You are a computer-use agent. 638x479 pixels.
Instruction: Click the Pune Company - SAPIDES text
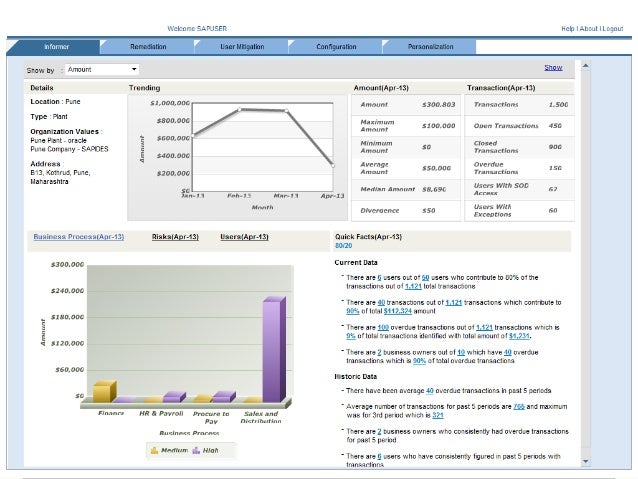69,149
